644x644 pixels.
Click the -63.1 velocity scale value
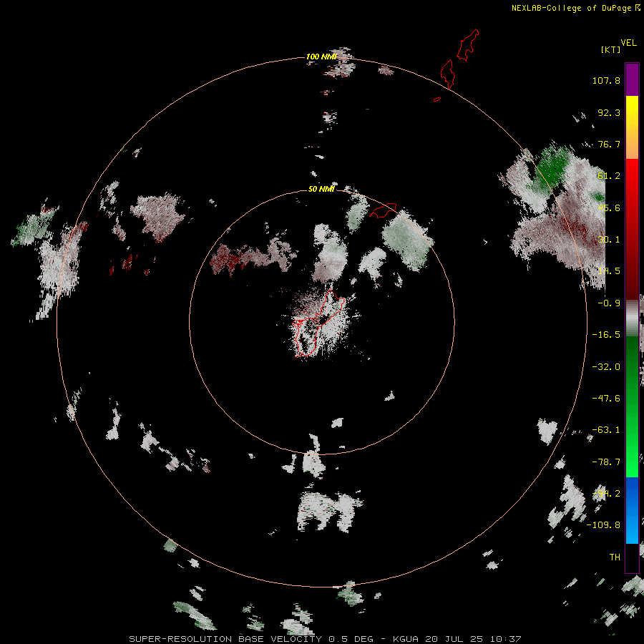[x=606, y=430]
